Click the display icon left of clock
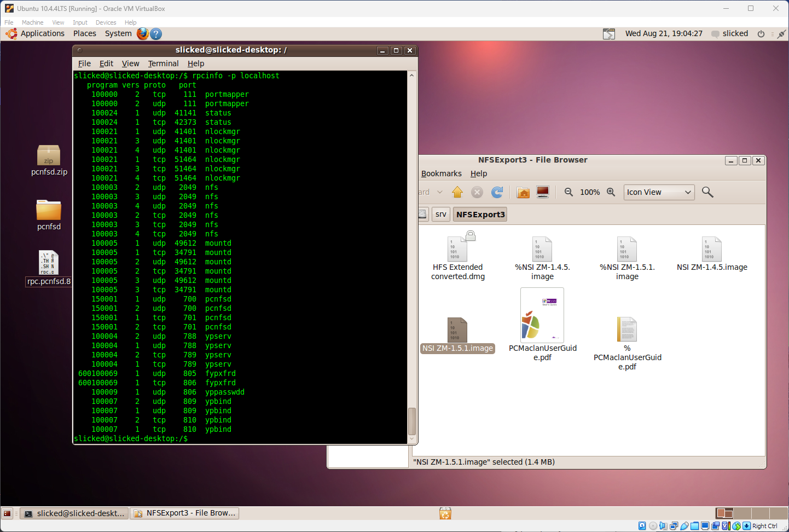This screenshot has width=789, height=532. click(609, 34)
